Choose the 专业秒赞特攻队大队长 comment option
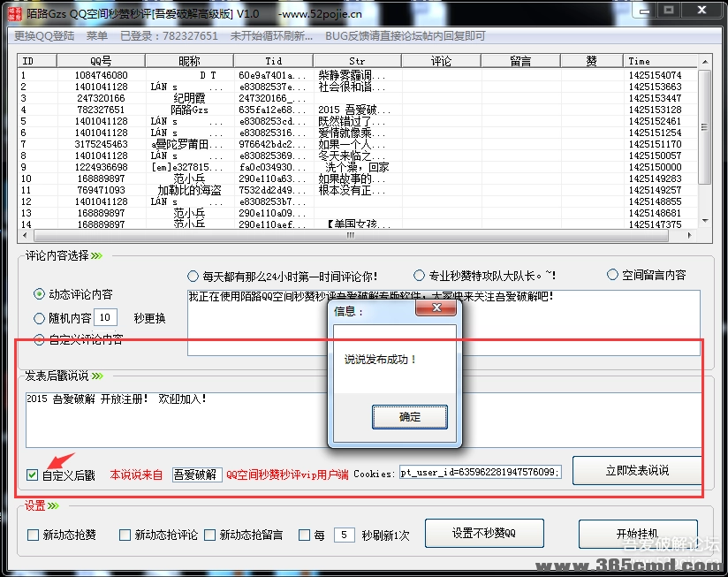Image resolution: width=728 pixels, height=577 pixels. 419,274
